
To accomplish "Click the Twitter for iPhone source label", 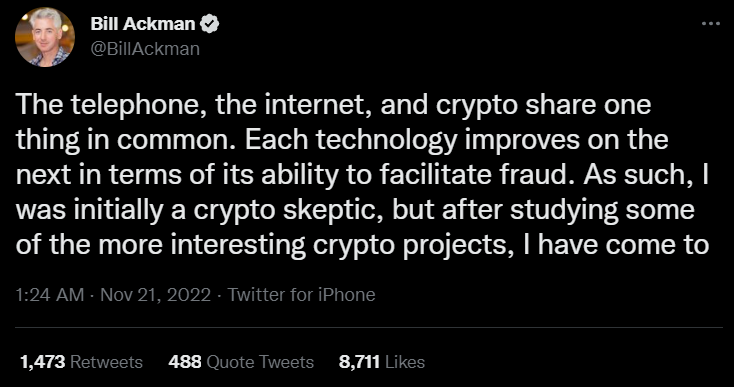I will pyautogui.click(x=301, y=295).
